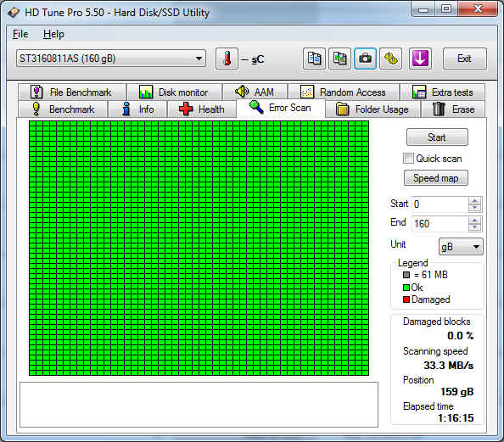The height and width of the screenshot is (442, 504).
Task: Click the '1:16:15' elapsed time value
Action: click(456, 418)
